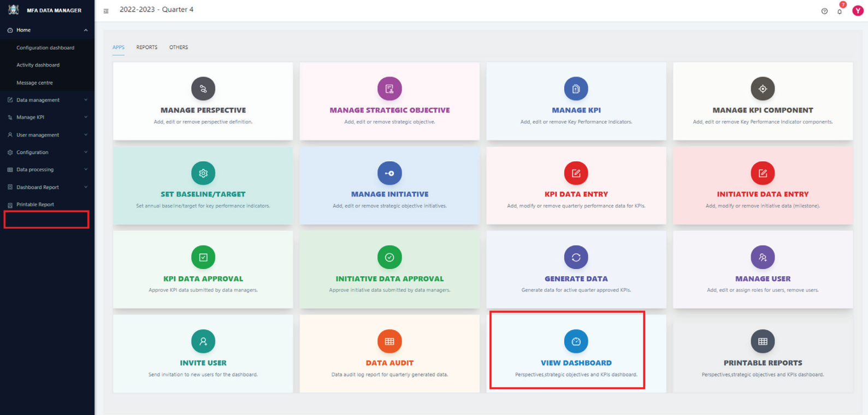Open the Manage User icon
Screen dimensions: 868x415
coord(763,258)
